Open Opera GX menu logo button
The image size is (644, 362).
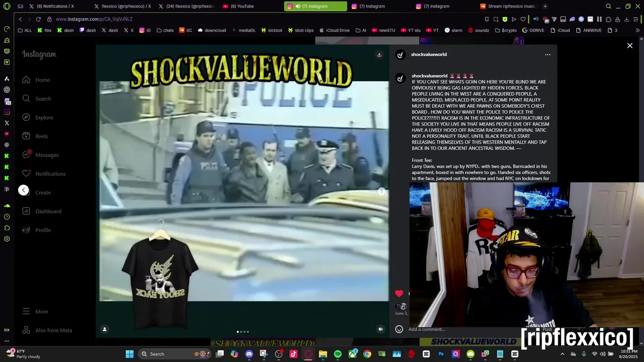(x=7, y=7)
